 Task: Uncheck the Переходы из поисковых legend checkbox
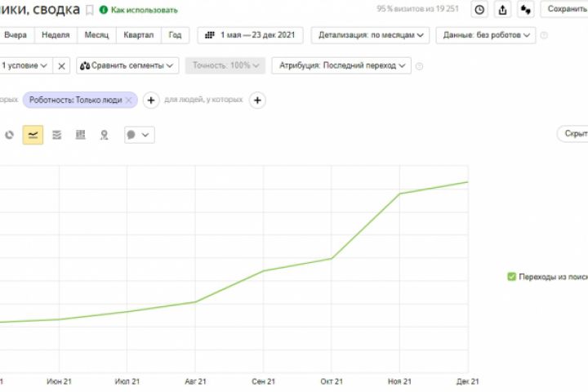pyautogui.click(x=511, y=277)
